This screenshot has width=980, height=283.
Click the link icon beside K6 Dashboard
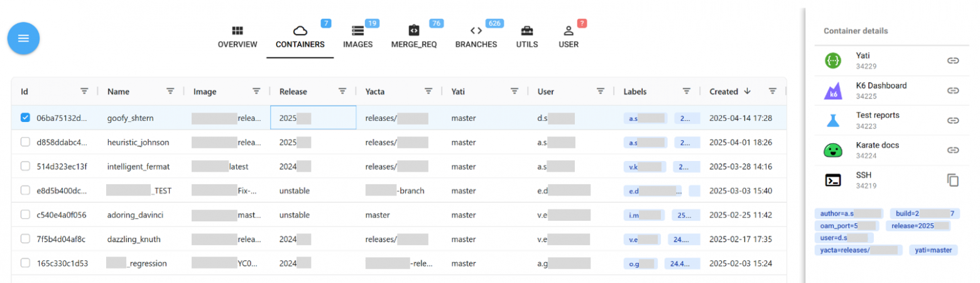(x=953, y=91)
